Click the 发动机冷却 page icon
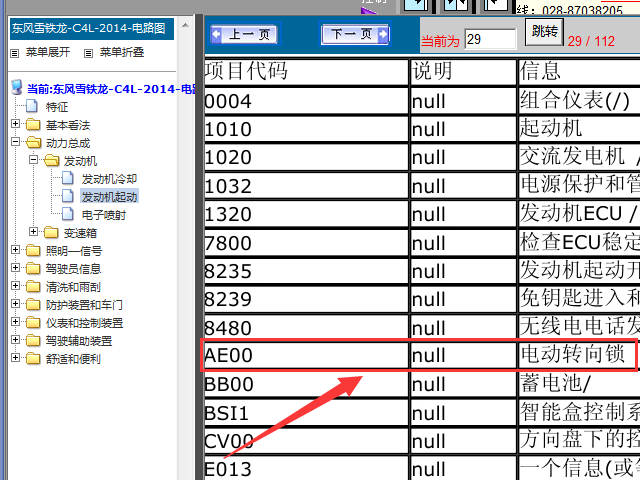This screenshot has width=640, height=480. (x=68, y=178)
